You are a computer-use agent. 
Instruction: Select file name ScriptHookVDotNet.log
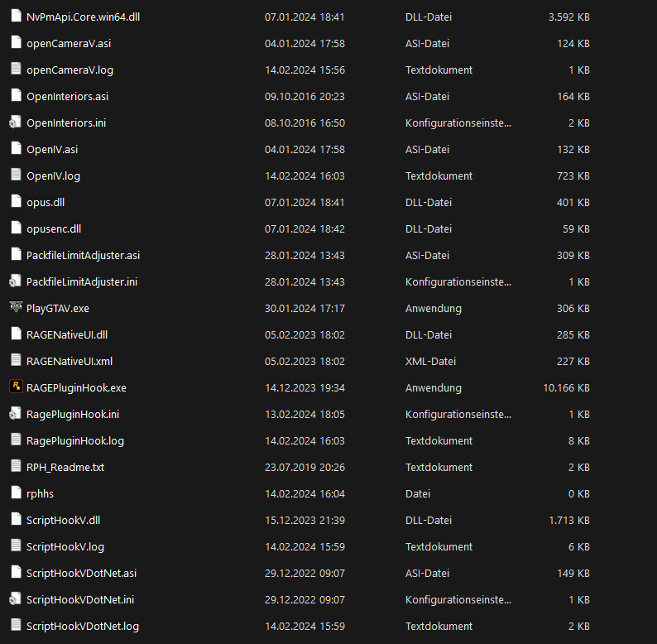[x=83, y=627]
